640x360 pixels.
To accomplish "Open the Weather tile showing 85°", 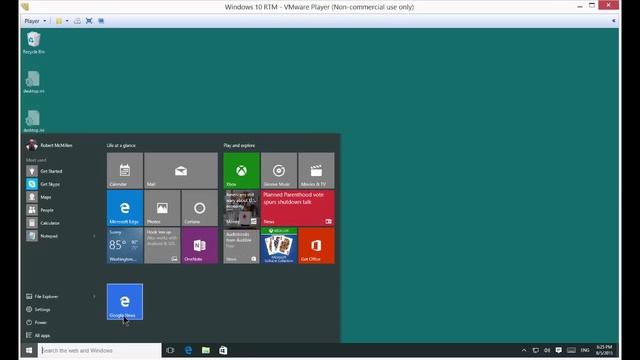I will coord(125,246).
